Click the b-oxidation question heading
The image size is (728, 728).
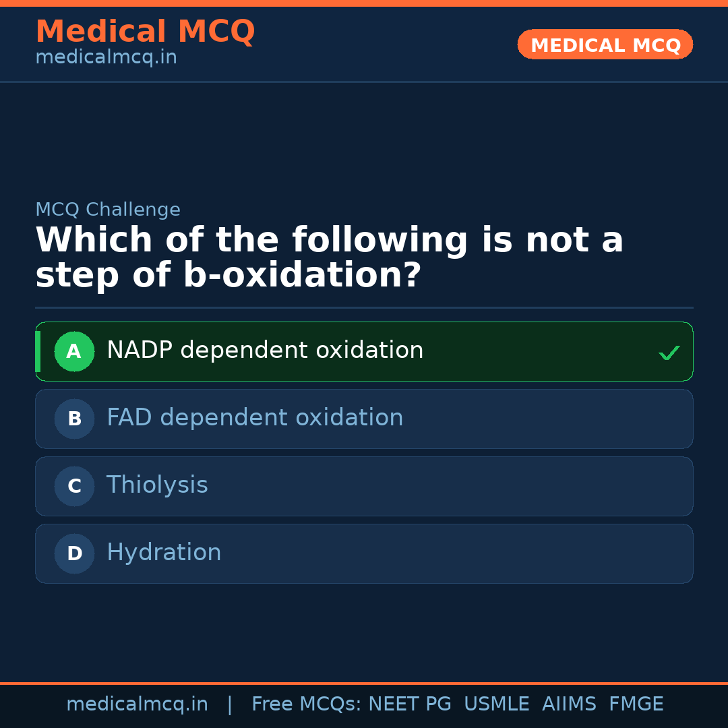(x=329, y=258)
